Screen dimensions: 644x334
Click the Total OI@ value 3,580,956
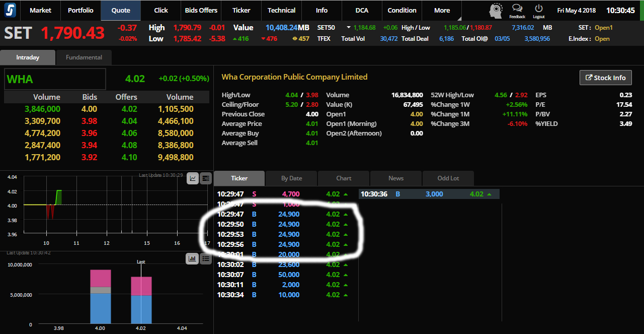click(537, 39)
